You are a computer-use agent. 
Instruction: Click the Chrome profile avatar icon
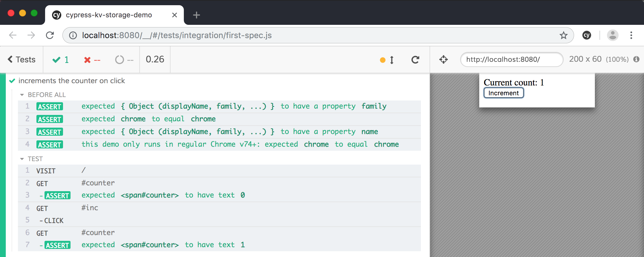(x=612, y=35)
